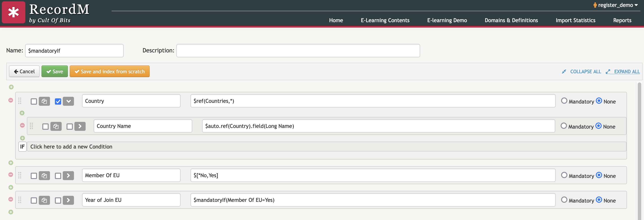Open the Home menu

pos(336,20)
